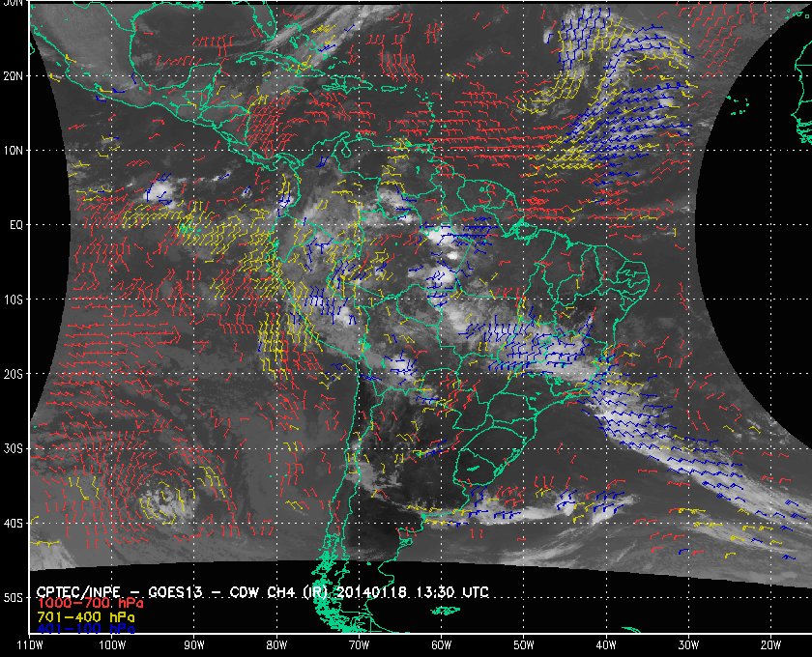Click the 40W longitude label

tap(606, 645)
